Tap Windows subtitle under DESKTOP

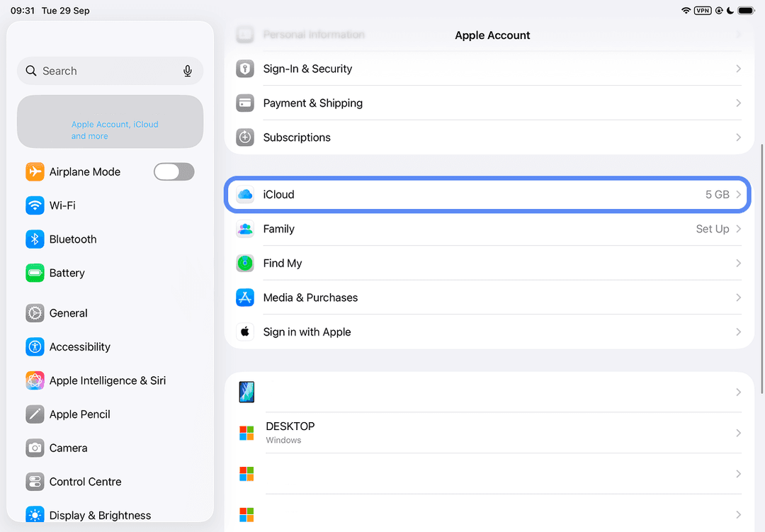pyautogui.click(x=283, y=440)
